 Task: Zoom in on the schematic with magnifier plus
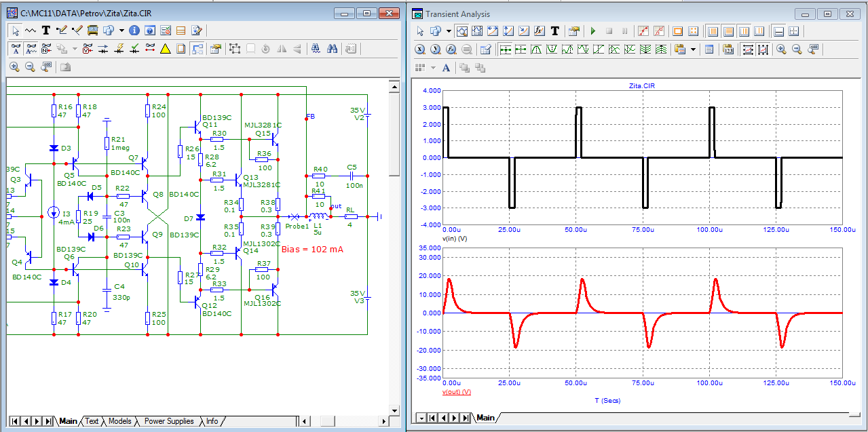[x=14, y=66]
